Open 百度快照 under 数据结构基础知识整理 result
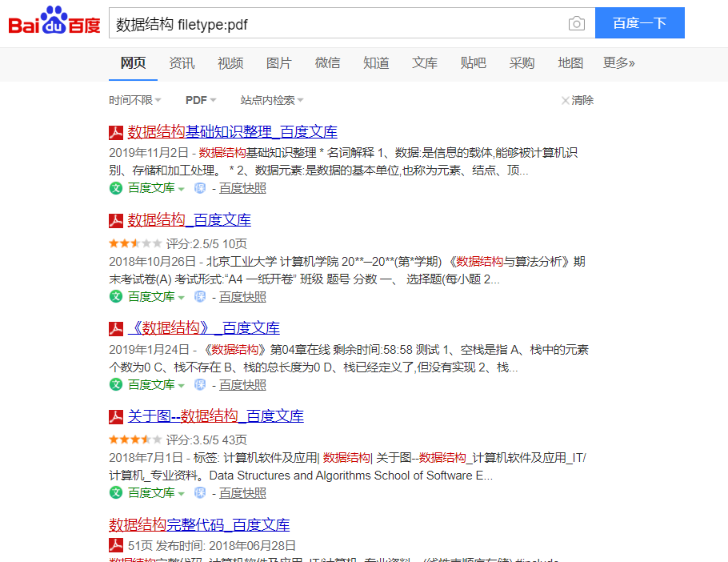 click(242, 188)
